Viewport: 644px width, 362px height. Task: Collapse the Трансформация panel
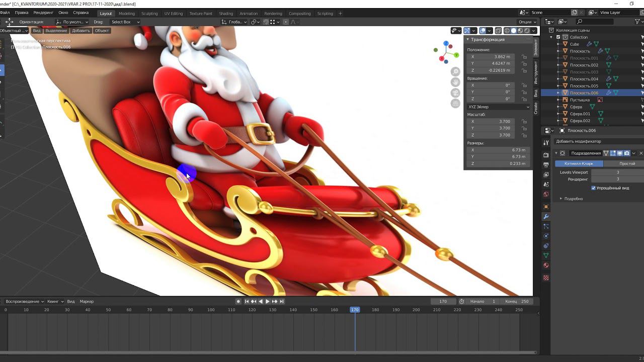(x=486, y=39)
